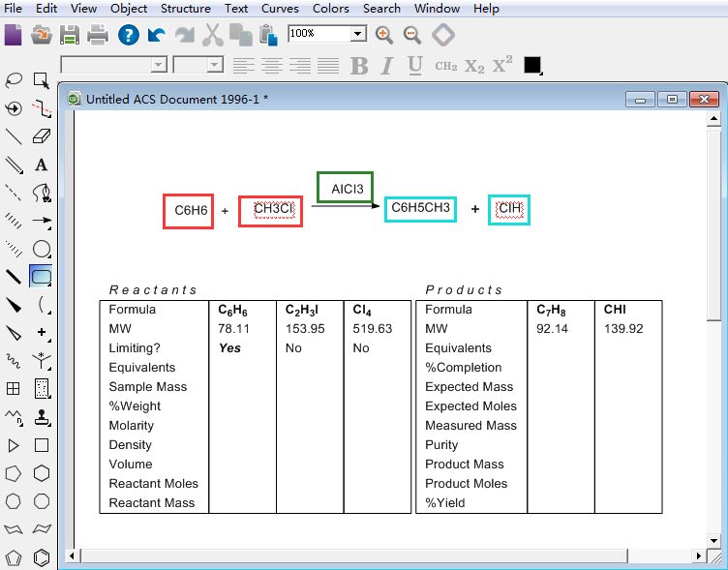Expand the font name dropdown
This screenshot has width=728, height=570.
[159, 65]
